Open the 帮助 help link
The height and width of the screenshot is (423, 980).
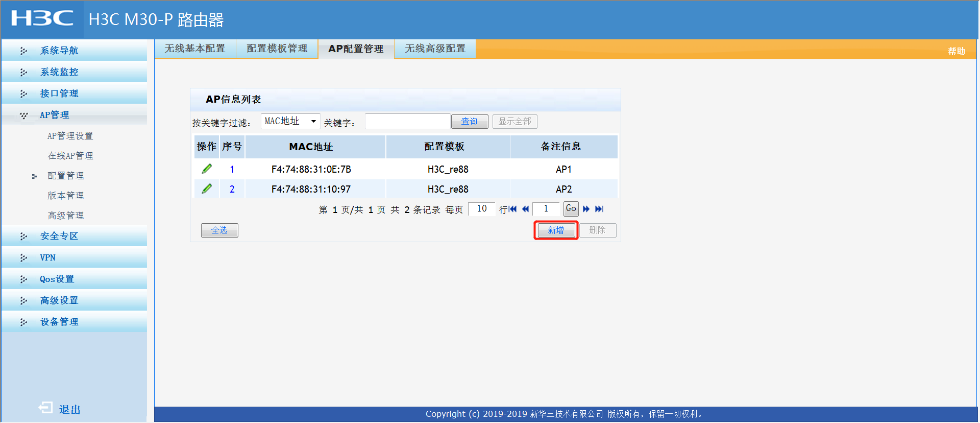click(957, 51)
